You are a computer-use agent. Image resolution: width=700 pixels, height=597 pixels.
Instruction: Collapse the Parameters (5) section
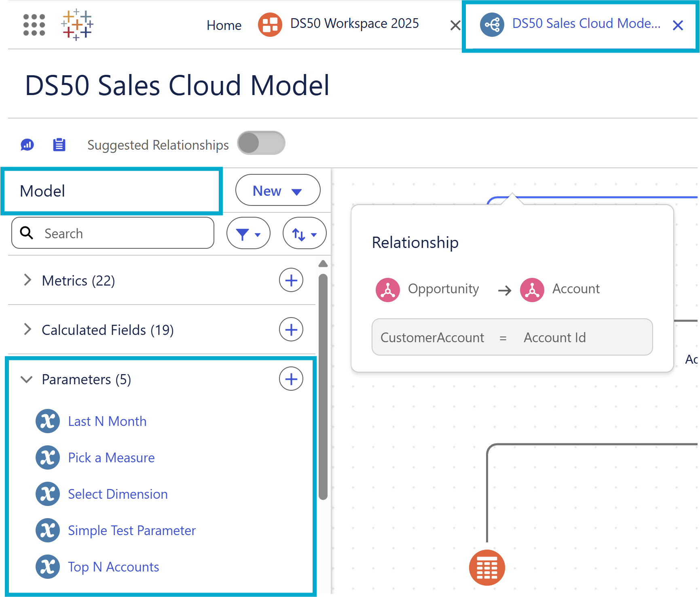27,379
